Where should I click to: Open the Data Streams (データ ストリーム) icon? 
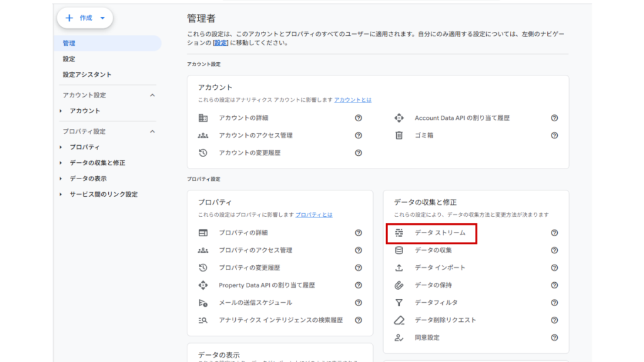[398, 233]
